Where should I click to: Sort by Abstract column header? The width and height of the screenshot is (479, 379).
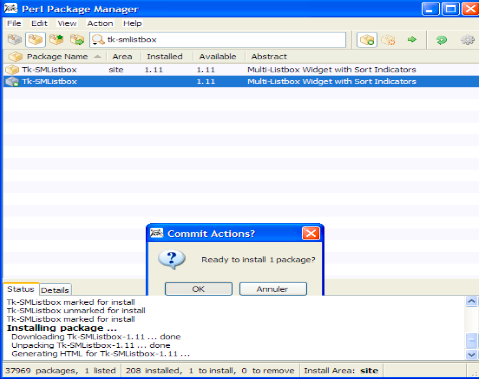[362, 56]
